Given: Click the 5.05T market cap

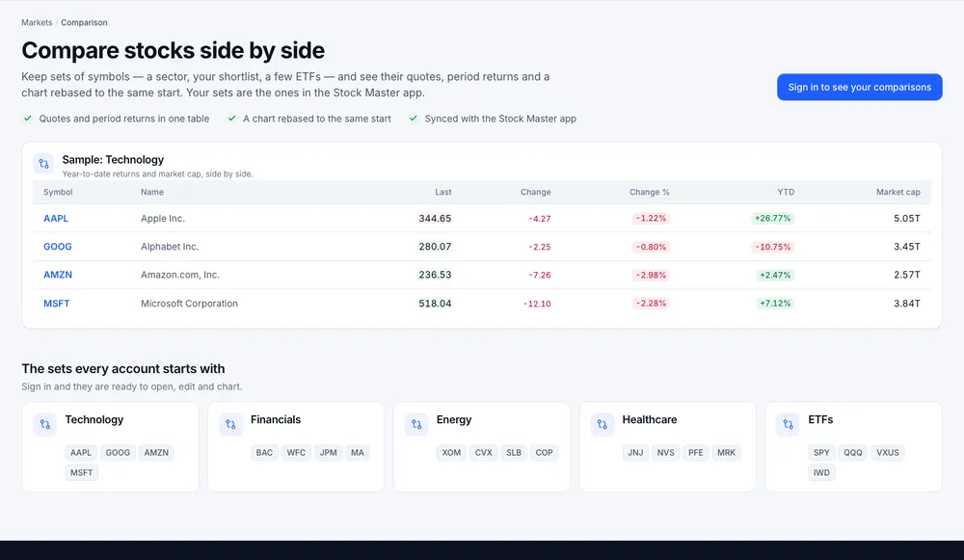Looking at the screenshot, I should coord(907,218).
